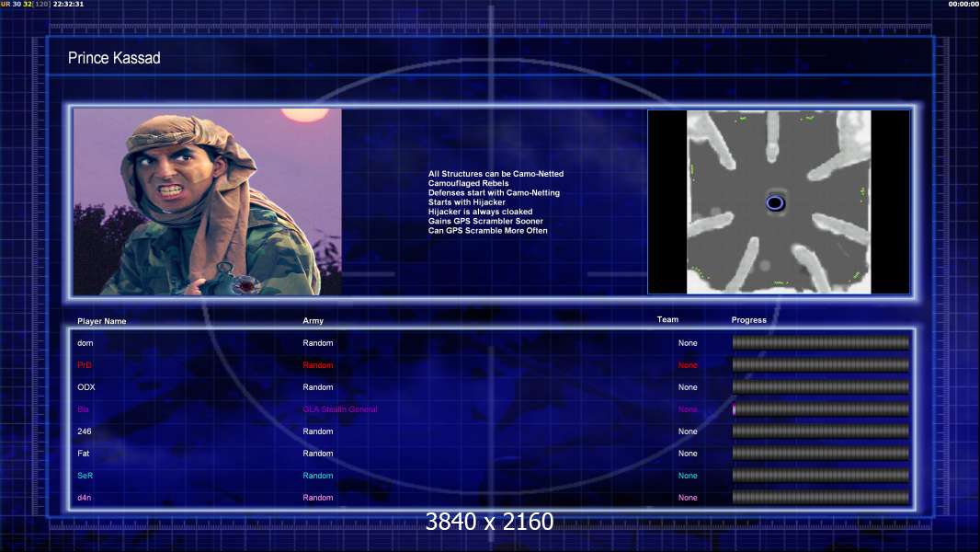Click the None team value for dom
Image resolution: width=980 pixels, height=552 pixels.
[x=688, y=342]
